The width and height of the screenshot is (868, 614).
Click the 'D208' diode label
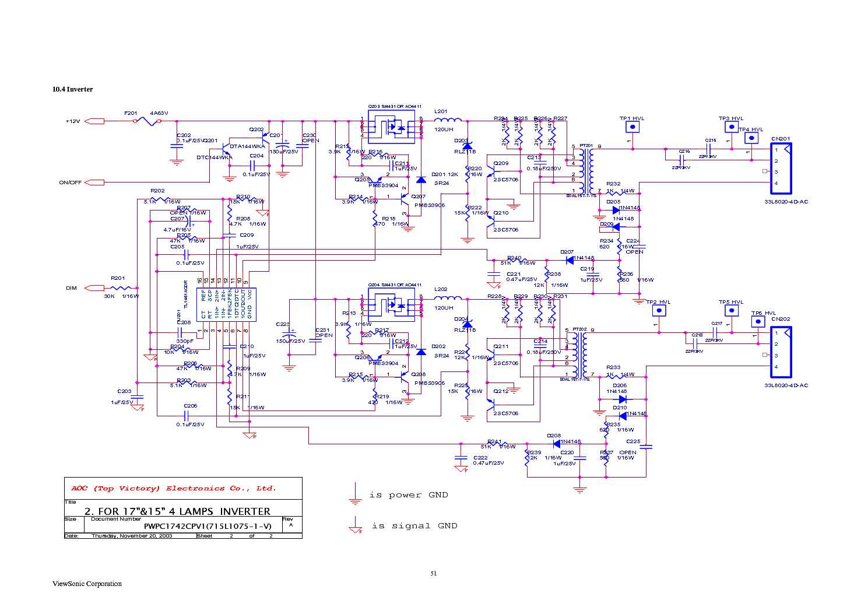[x=554, y=436]
